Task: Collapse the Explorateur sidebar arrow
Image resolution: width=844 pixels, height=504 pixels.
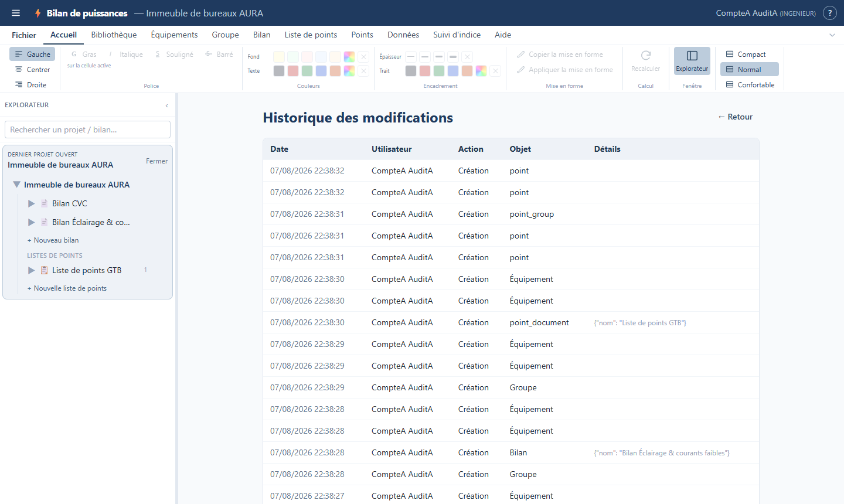Action: pos(167,105)
